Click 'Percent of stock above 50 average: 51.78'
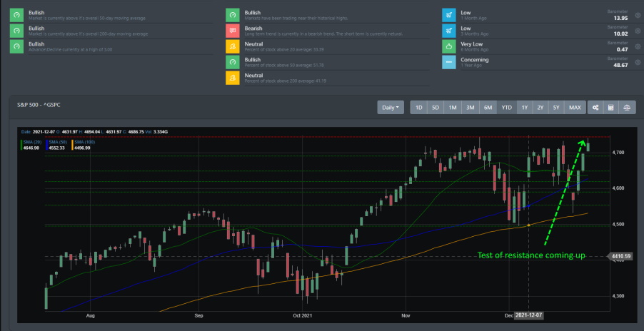The height and width of the screenshot is (331, 644). click(284, 65)
